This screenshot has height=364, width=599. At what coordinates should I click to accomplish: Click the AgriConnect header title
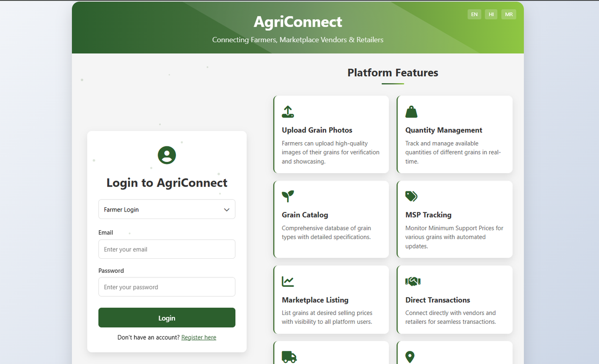[x=298, y=22]
